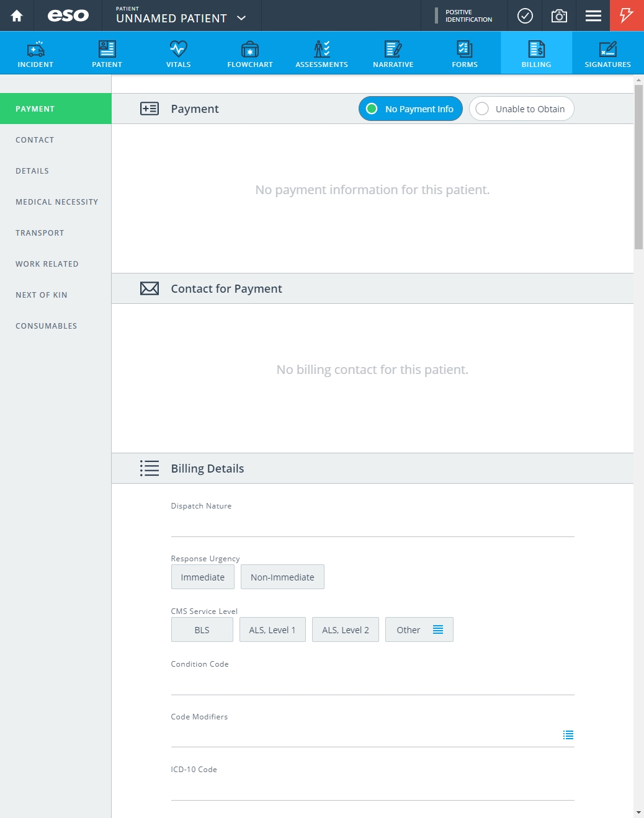Select Unable to Obtain option
The image size is (644, 818).
click(x=521, y=109)
